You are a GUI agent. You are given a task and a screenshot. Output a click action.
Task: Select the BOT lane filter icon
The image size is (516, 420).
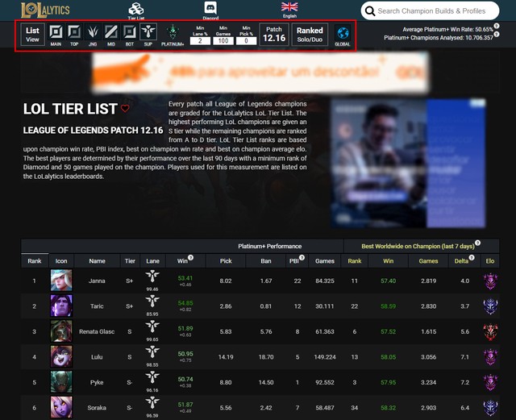130,32
